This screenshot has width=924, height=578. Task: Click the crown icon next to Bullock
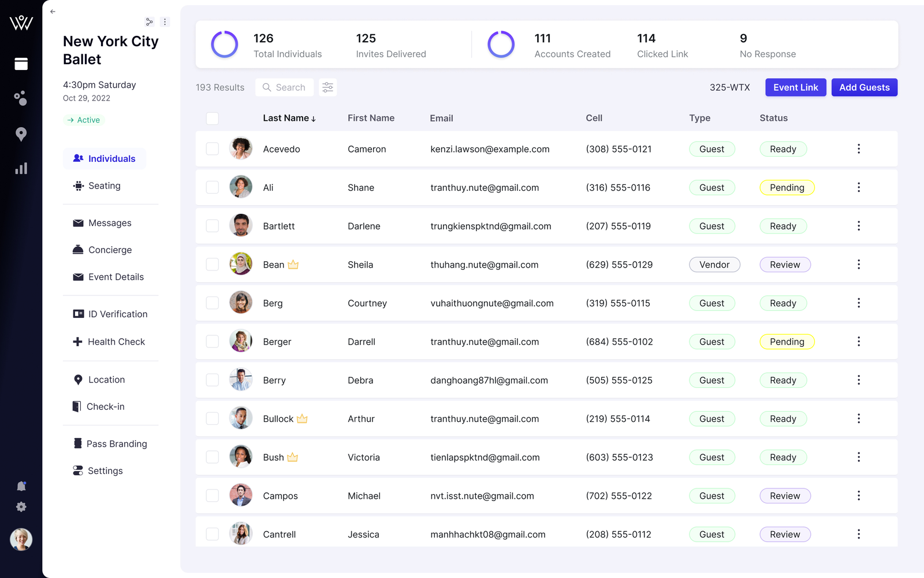302,418
